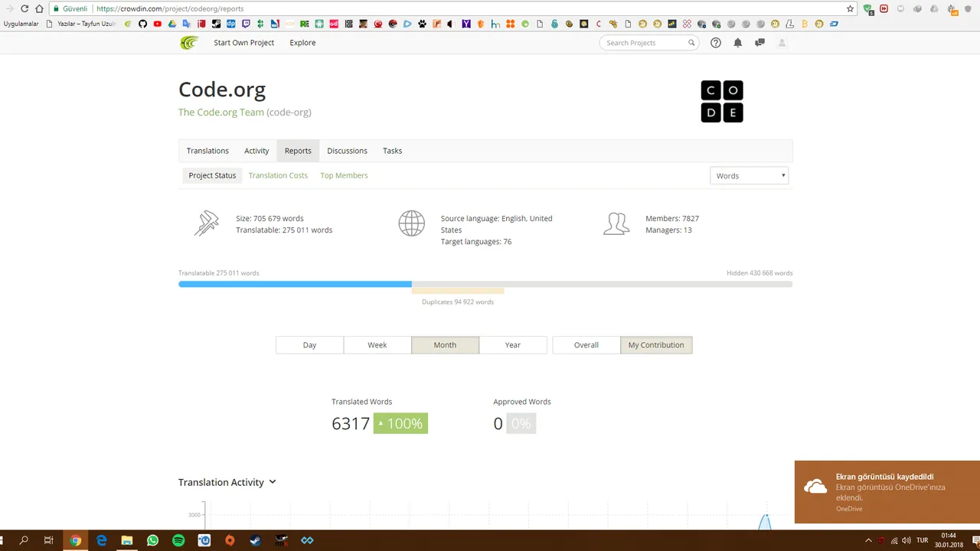Click the address bar URL
980x551 pixels.
[170, 8]
